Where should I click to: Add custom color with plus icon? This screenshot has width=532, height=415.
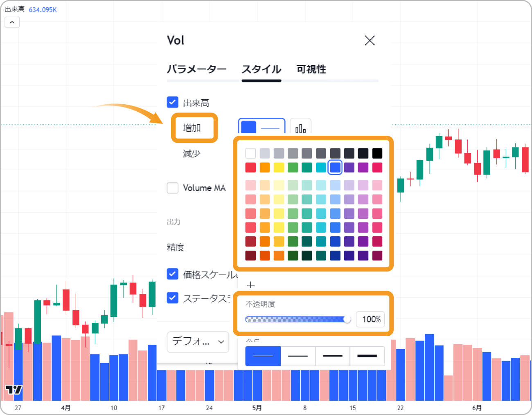click(x=251, y=285)
